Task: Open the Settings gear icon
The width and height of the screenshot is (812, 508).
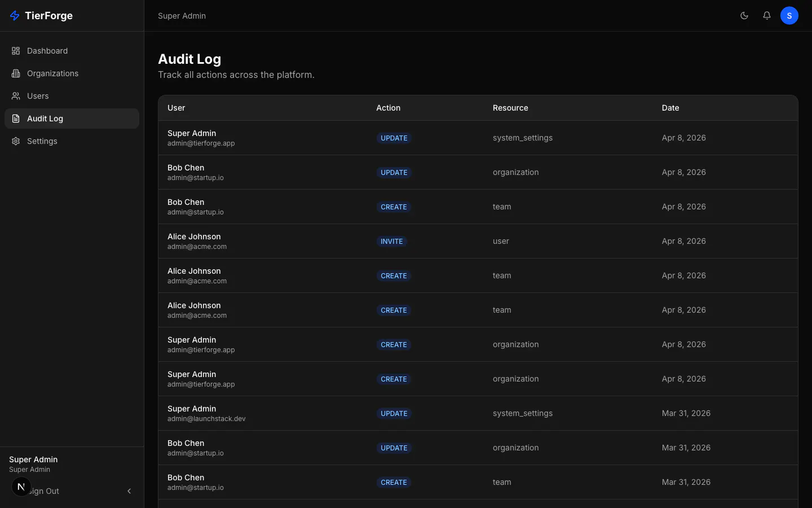Action: pos(16,141)
